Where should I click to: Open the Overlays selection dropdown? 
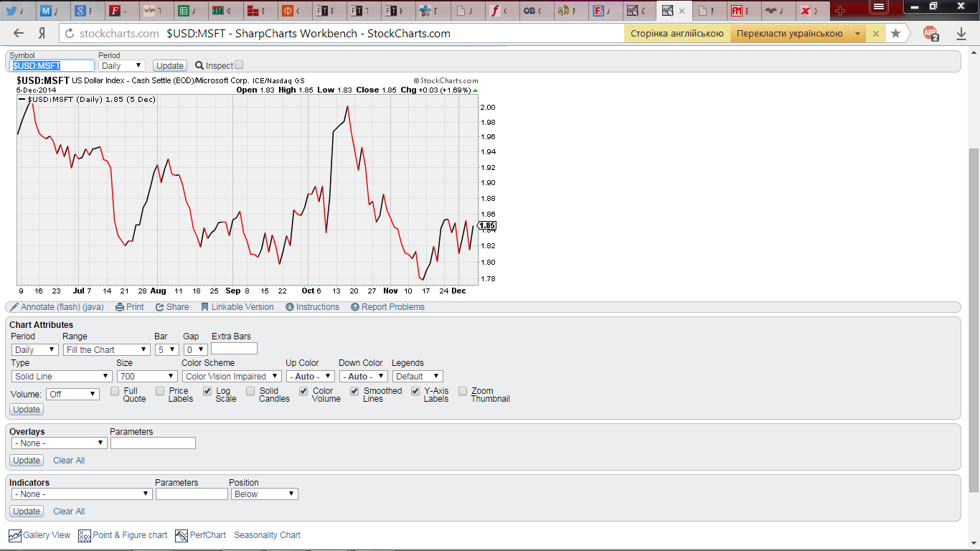click(60, 443)
